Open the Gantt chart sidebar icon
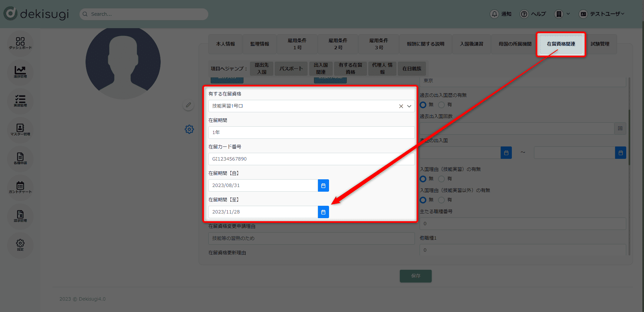 point(20,187)
